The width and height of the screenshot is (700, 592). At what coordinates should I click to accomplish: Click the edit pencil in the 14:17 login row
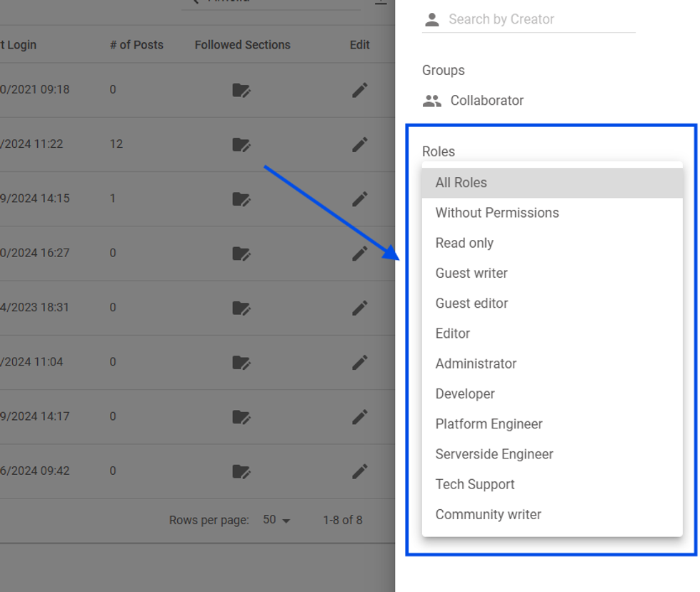click(x=360, y=416)
